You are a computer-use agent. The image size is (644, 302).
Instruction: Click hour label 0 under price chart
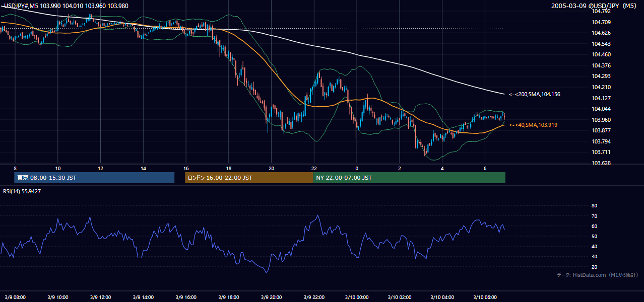point(357,168)
